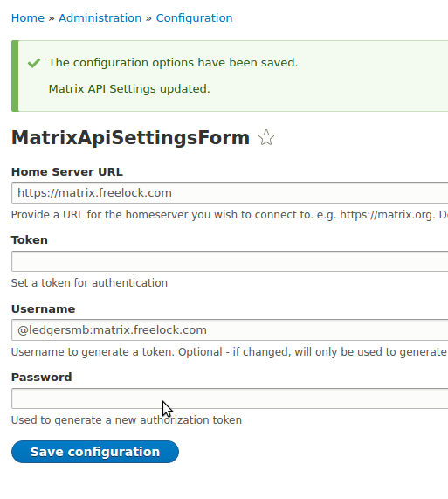Click the Home Server URL label
This screenshot has width=448, height=499.
[66, 172]
